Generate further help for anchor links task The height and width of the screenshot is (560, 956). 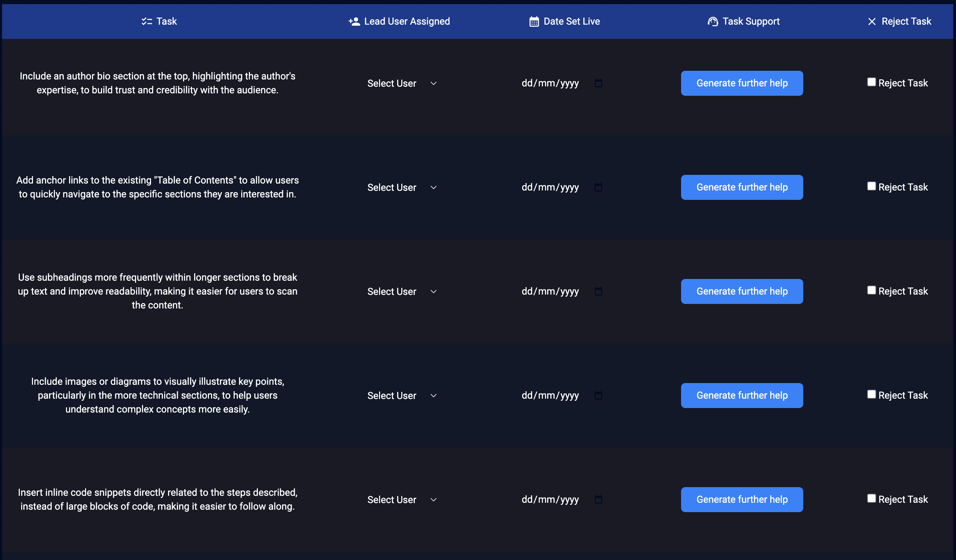coord(742,187)
